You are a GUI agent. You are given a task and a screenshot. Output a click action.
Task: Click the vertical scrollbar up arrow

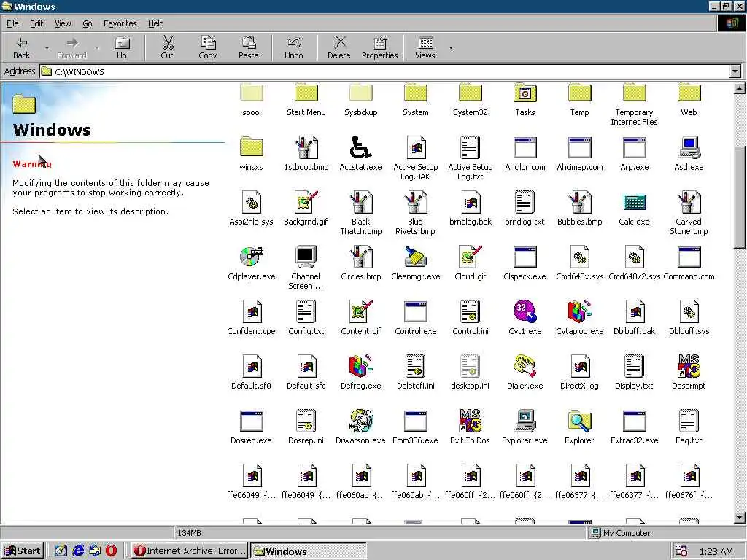click(x=739, y=88)
